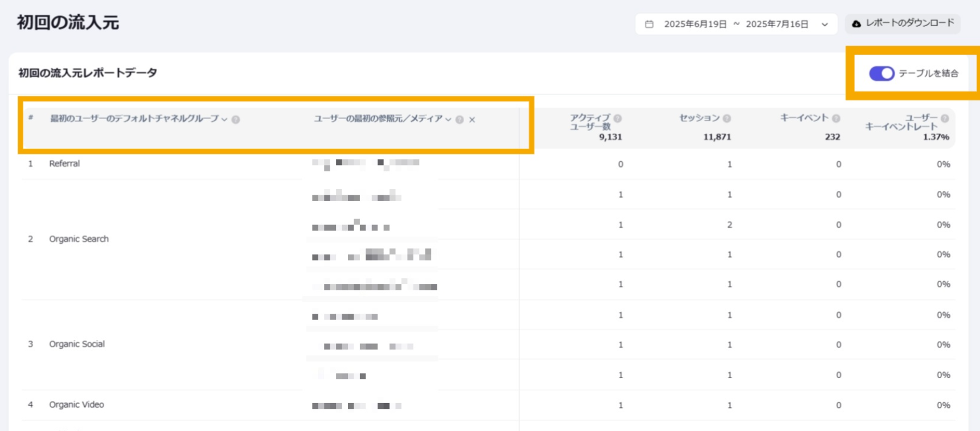
Task: Click help icon next to セッション
Action: [727, 118]
